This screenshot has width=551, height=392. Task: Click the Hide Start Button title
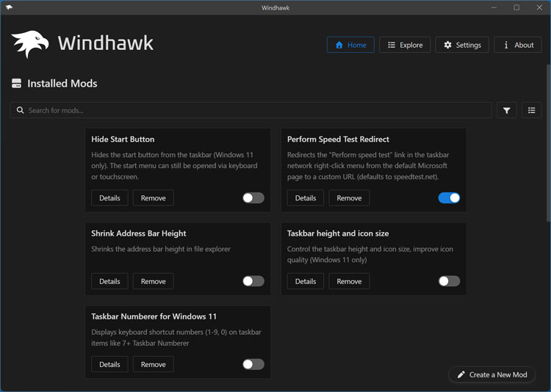123,139
